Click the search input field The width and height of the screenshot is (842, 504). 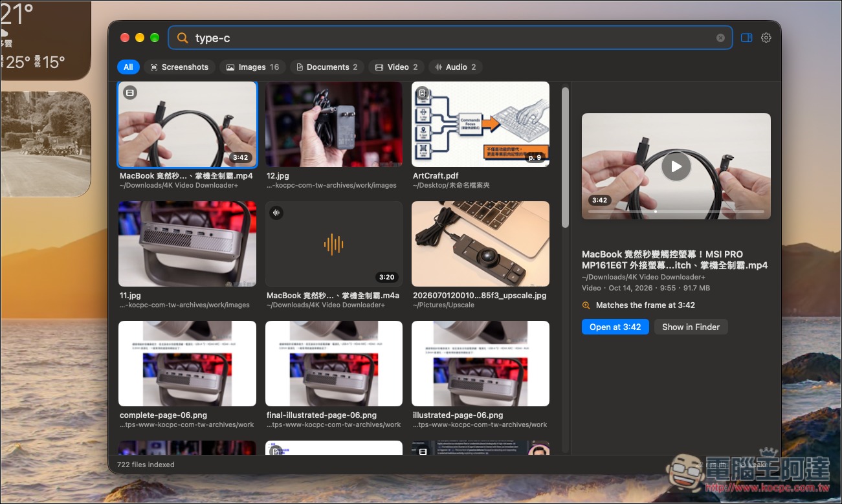(450, 38)
